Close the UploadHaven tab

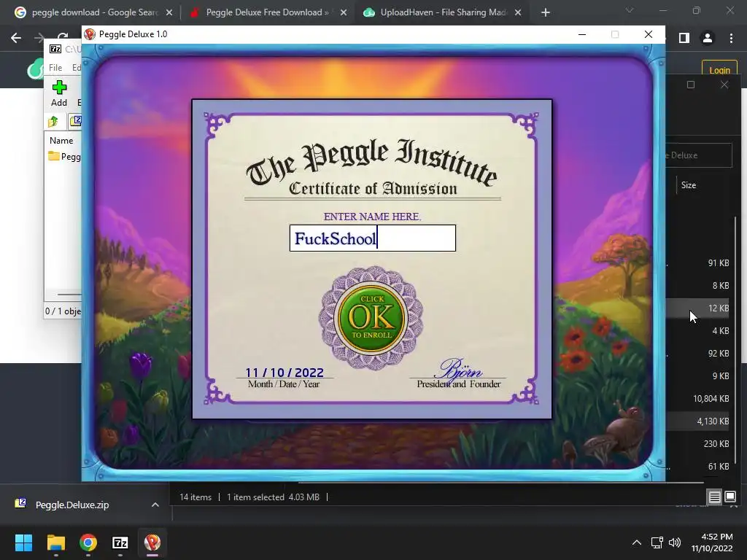[519, 12]
